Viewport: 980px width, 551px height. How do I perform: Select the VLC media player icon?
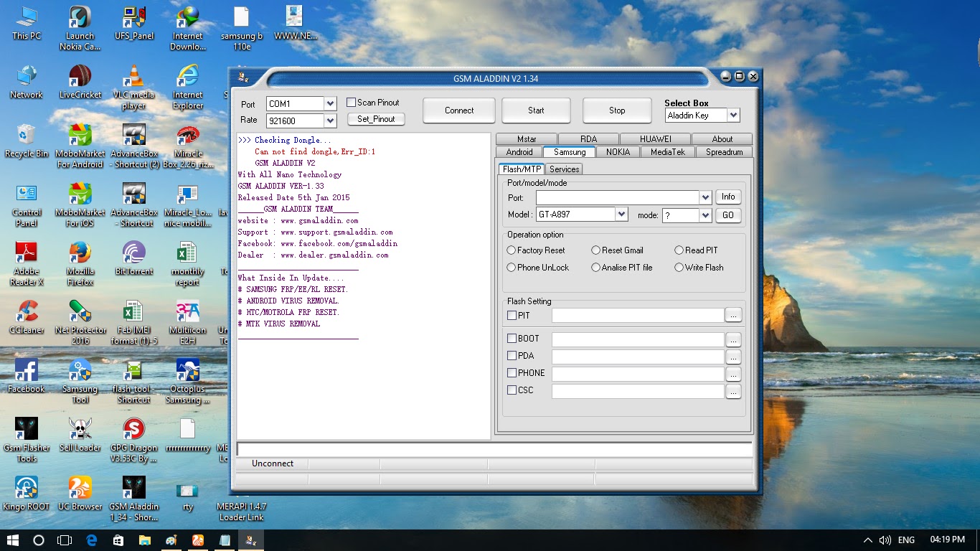click(x=133, y=88)
